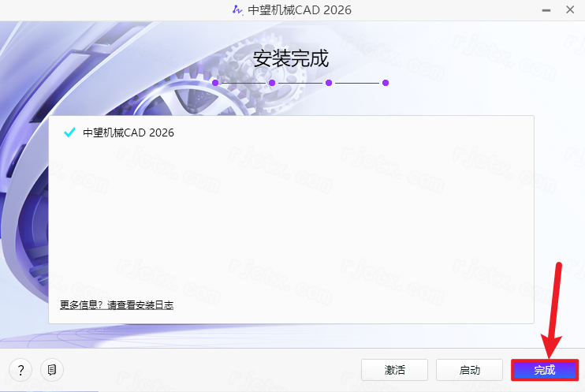
Task: Click the 完成 finish button
Action: tap(545, 370)
